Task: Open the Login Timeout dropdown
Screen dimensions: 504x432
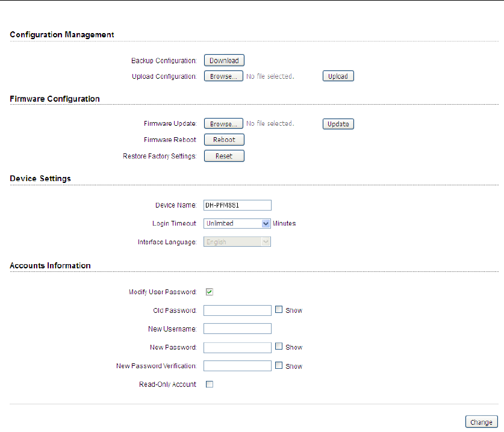Action: pos(237,224)
